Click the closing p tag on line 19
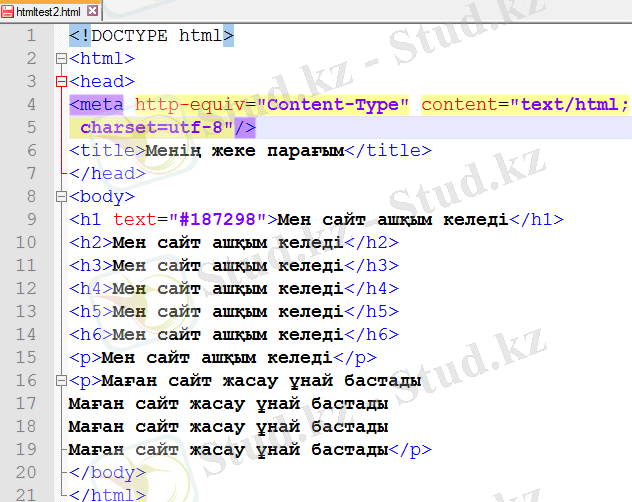 click(x=410, y=450)
